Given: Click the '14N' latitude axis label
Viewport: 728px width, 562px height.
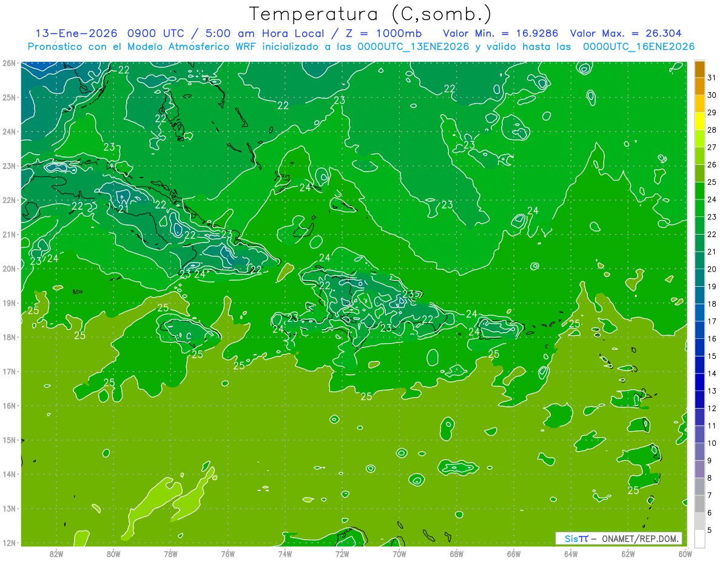Looking at the screenshot, I should coord(8,474).
